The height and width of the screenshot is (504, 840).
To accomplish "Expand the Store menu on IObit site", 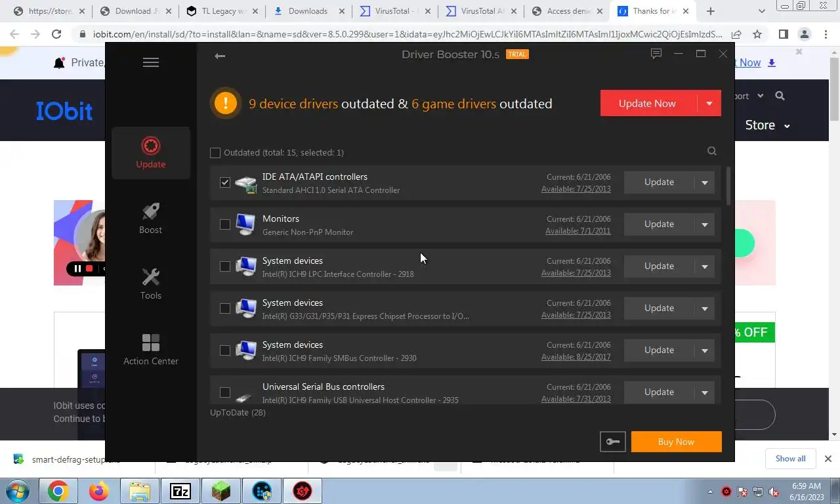I will [767, 125].
